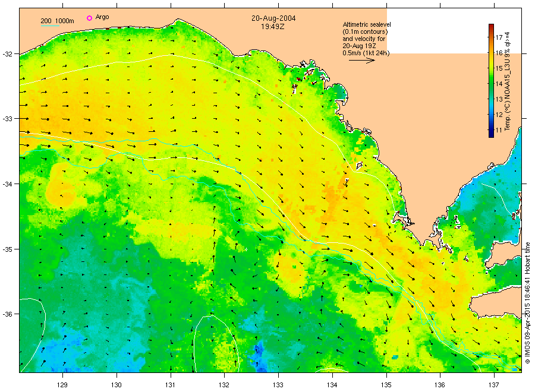The width and height of the screenshot is (535, 392).
Task: Click the '129' longitude axis label
Action: click(62, 385)
